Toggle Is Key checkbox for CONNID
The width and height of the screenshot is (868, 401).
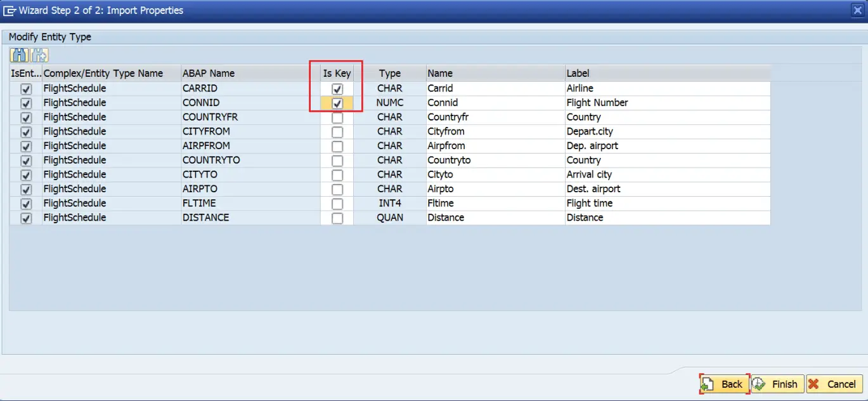337,103
